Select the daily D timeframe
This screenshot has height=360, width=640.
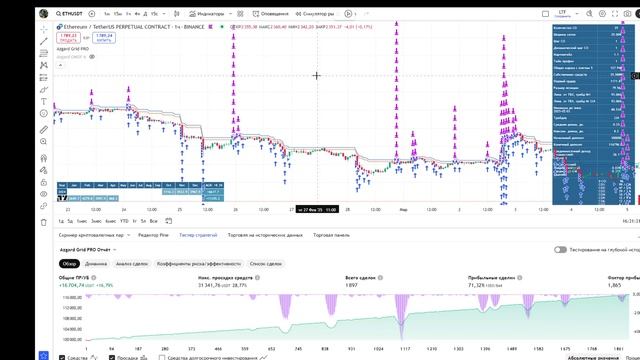[x=145, y=13]
